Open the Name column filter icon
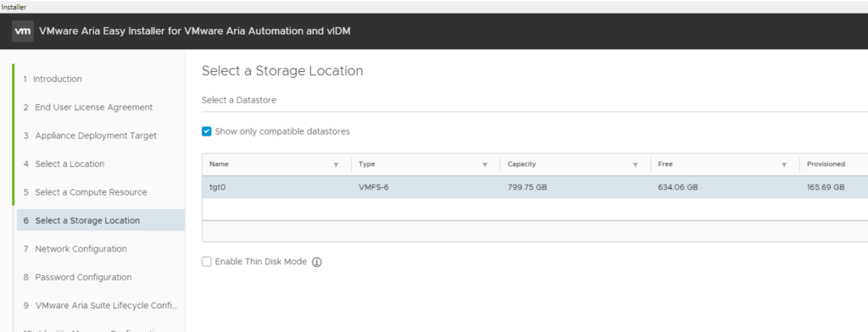Screen dimensions: 868x332 pos(336,165)
